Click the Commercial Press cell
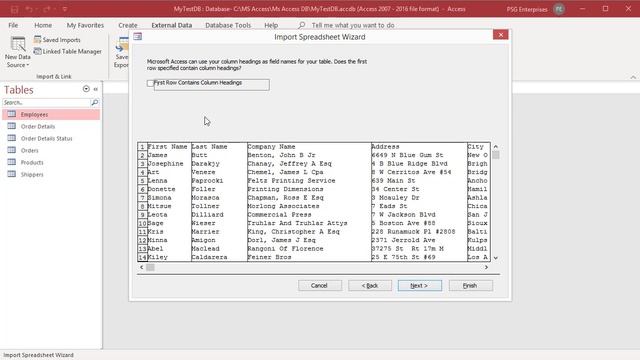The image size is (640, 360). point(309,215)
